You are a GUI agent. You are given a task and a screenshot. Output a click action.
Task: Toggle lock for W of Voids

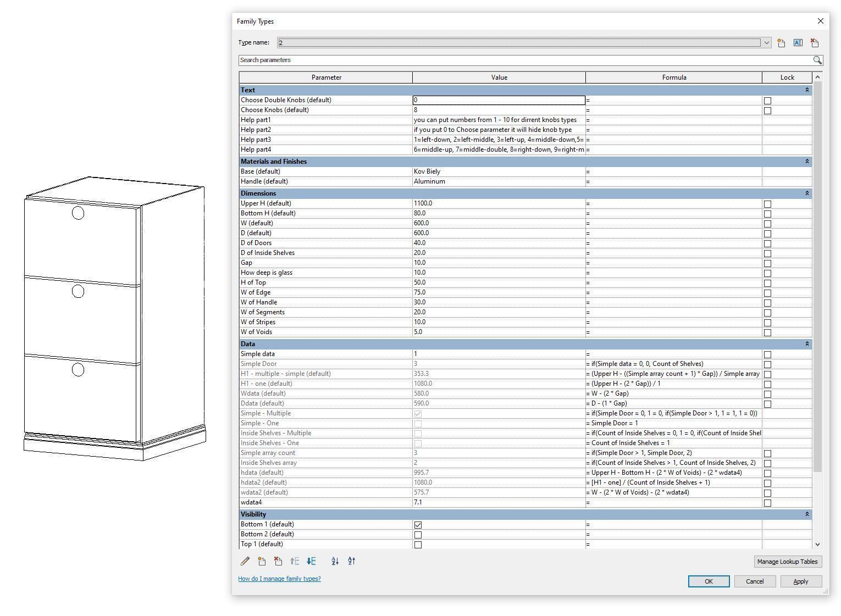(767, 332)
